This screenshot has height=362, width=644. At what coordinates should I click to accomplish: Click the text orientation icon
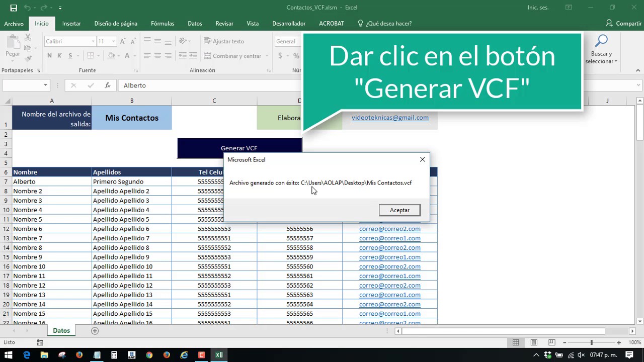coord(183,41)
